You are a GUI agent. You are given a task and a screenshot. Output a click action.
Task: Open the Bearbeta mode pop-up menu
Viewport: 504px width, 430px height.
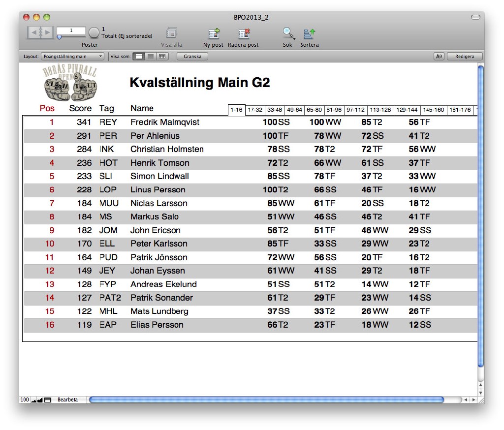[67, 400]
